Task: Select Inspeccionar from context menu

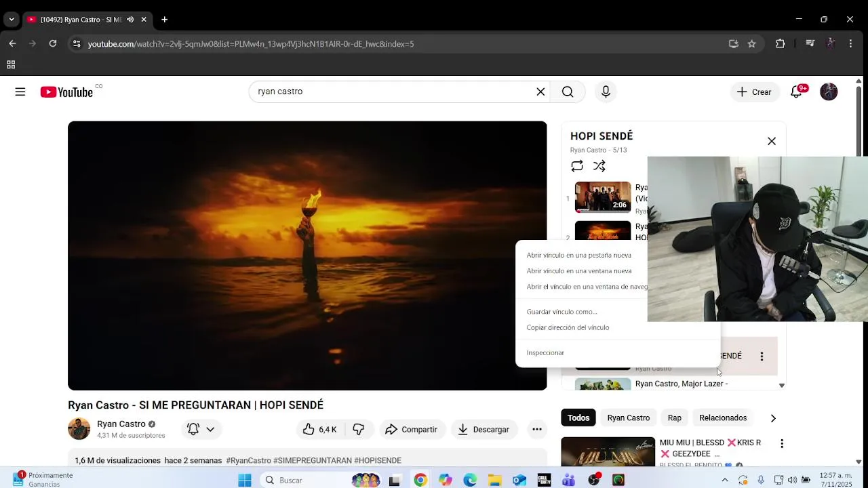Action: (545, 353)
